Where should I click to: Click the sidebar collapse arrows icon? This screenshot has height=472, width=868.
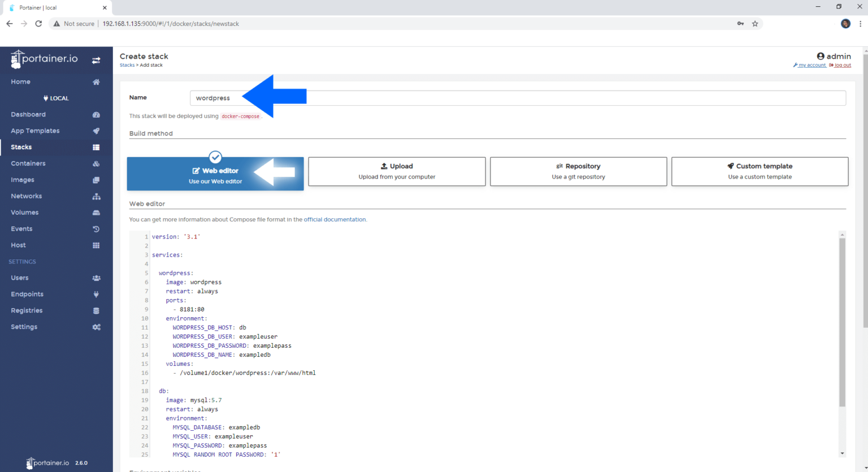[96, 60]
